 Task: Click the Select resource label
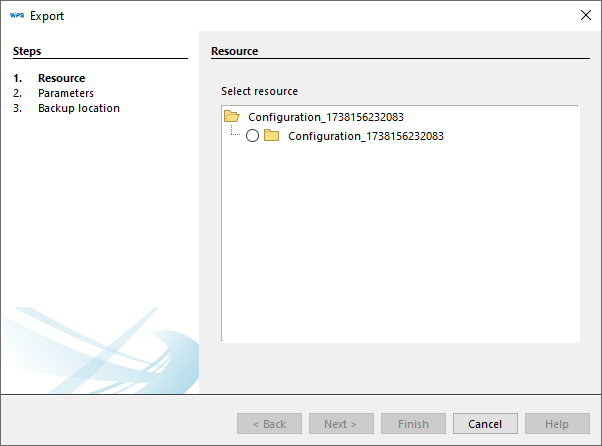click(259, 91)
